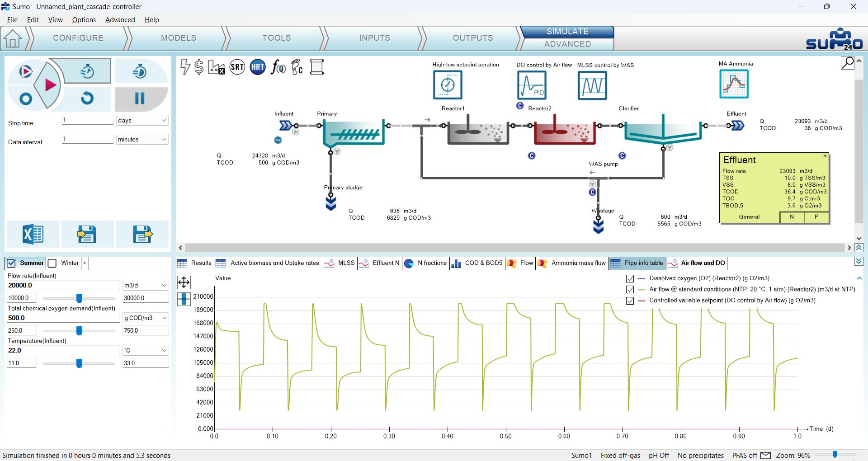Expand the flowsheet panel with double-up chevron
Screen dimensions: 868x461
pos(859,248)
